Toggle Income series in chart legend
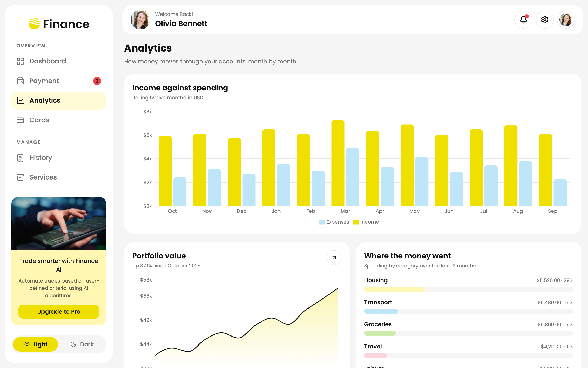Image resolution: width=588 pixels, height=368 pixels. coord(366,222)
